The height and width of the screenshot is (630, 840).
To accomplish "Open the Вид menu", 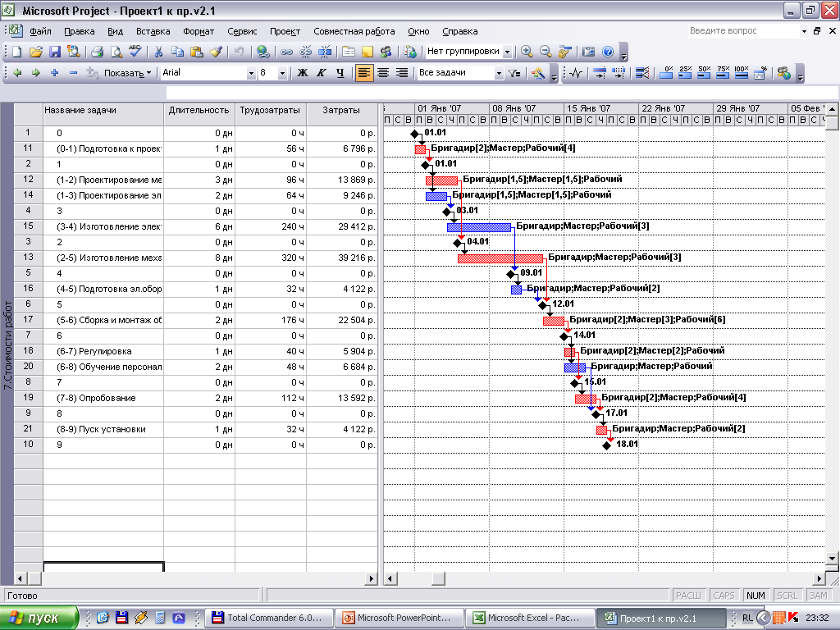I will 115,31.
